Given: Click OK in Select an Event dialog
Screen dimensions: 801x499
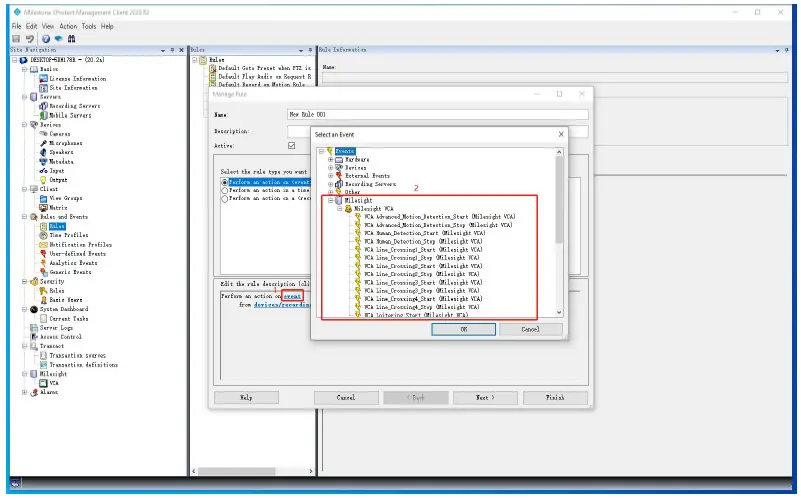Looking at the screenshot, I should tap(463, 329).
